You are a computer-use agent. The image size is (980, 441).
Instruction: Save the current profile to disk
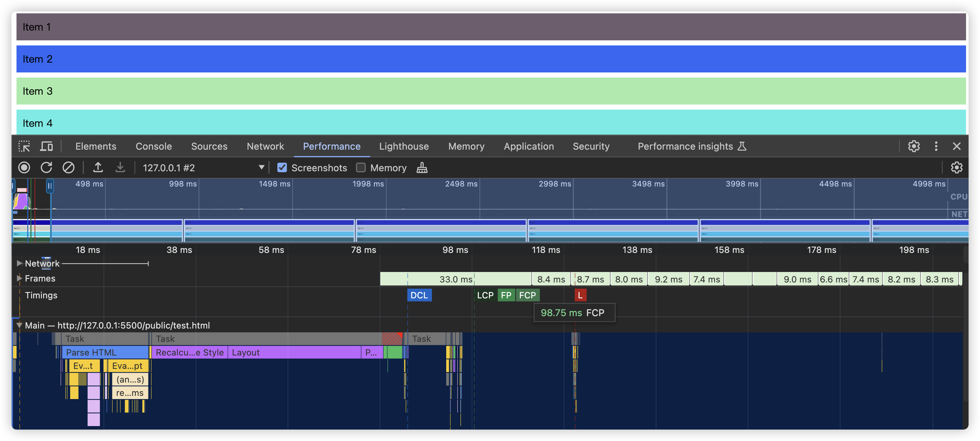(x=120, y=167)
